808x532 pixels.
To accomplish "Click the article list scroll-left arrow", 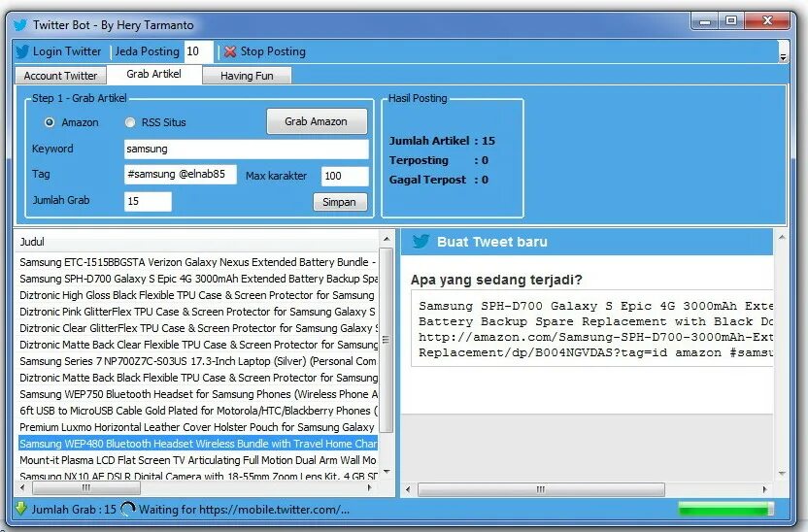I will [22, 487].
